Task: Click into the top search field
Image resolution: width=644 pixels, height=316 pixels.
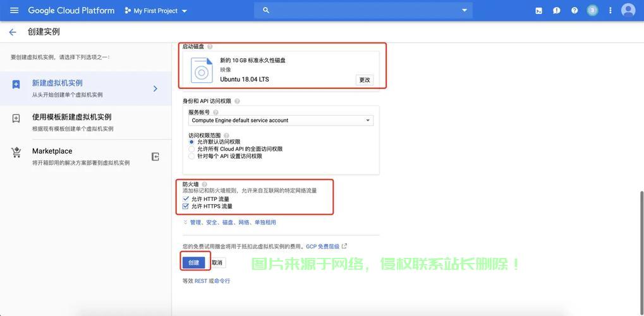Action: point(363,10)
